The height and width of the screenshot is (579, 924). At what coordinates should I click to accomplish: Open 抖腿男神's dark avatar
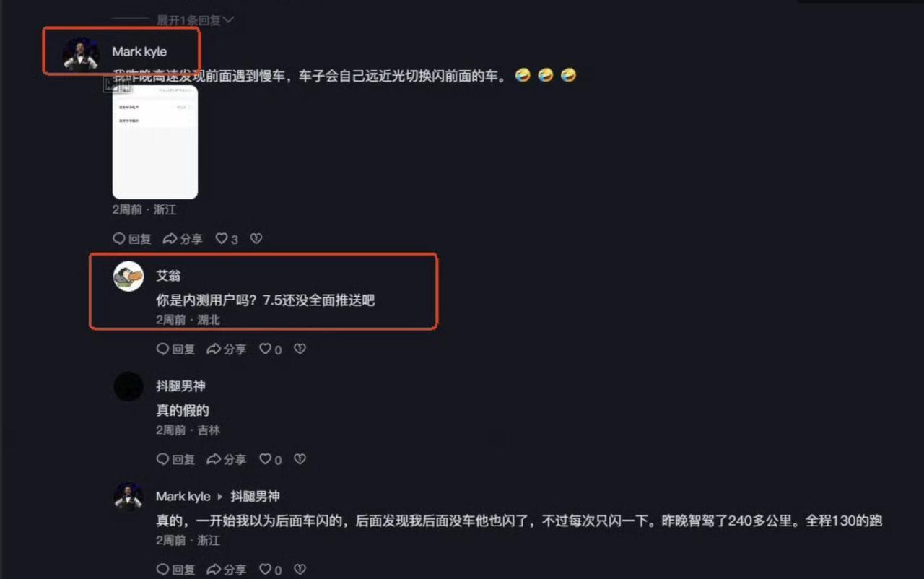point(128,387)
